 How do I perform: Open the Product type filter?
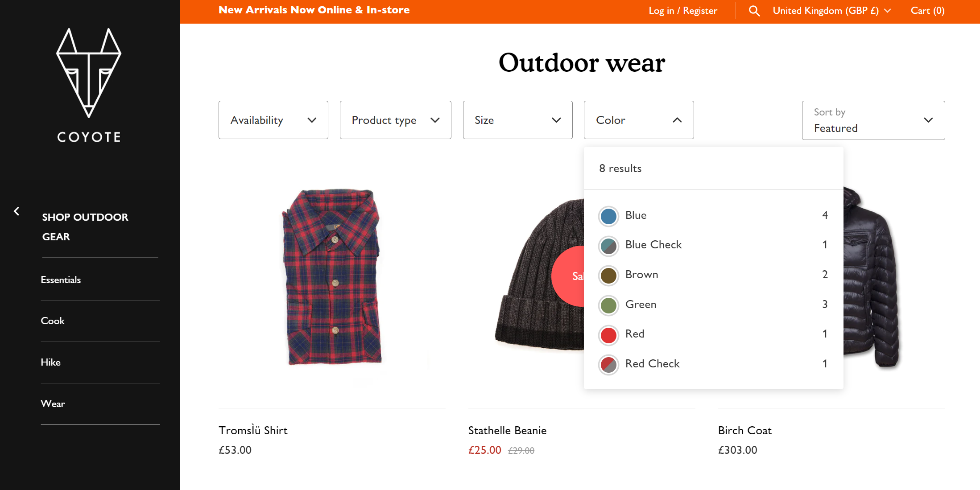(x=396, y=120)
